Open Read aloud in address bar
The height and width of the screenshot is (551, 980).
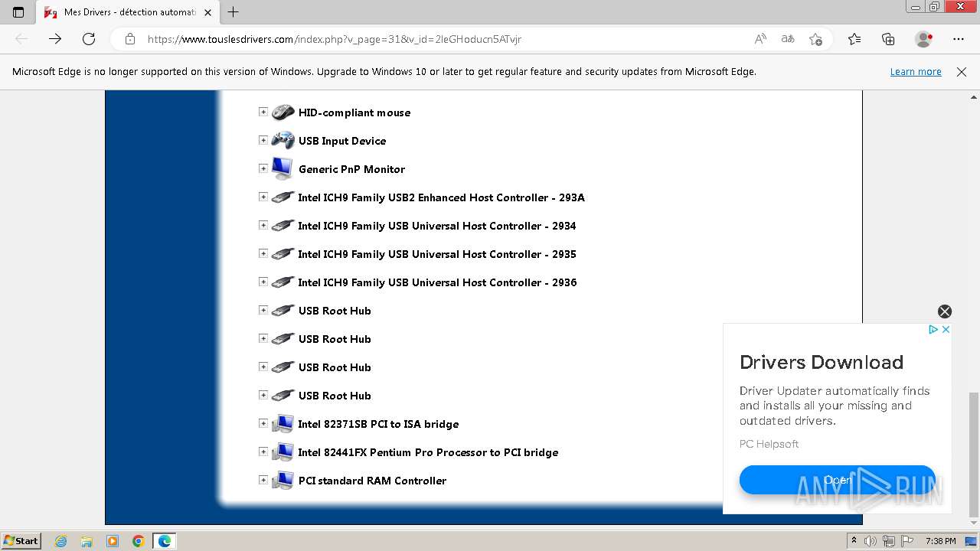click(760, 39)
